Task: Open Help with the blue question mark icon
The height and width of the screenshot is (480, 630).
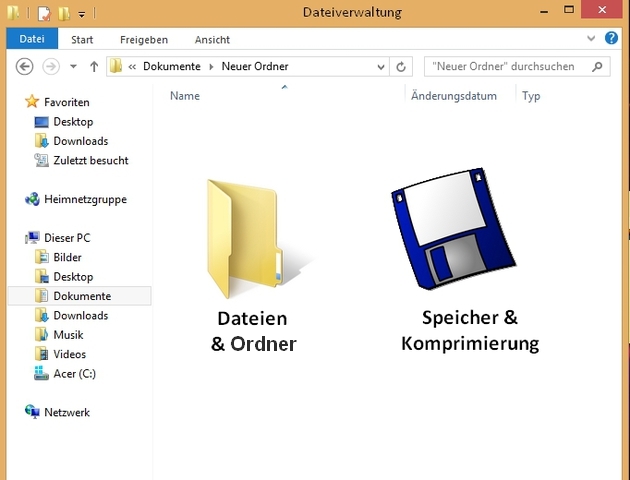Action: [611, 38]
